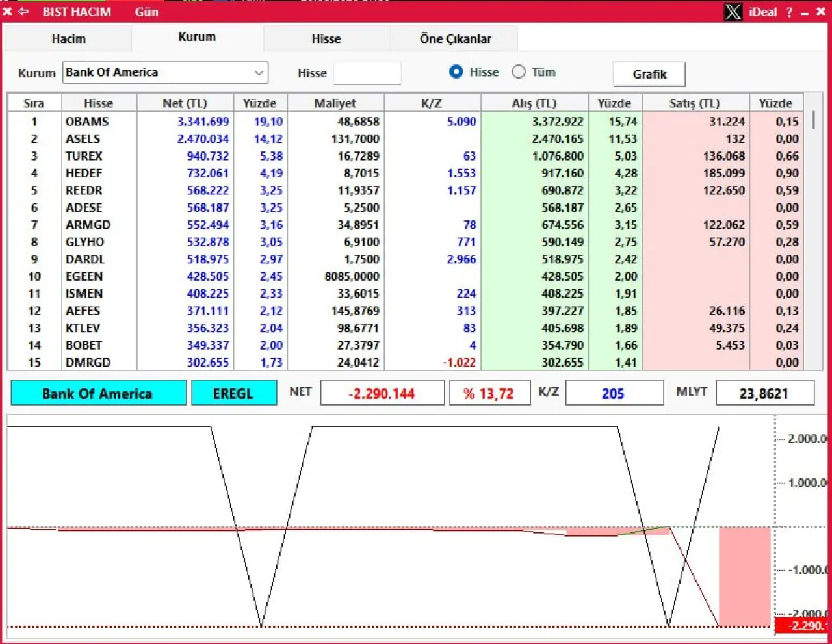Screen dimensions: 832x644
Task: Select the OBAMS row
Action: coord(405,122)
